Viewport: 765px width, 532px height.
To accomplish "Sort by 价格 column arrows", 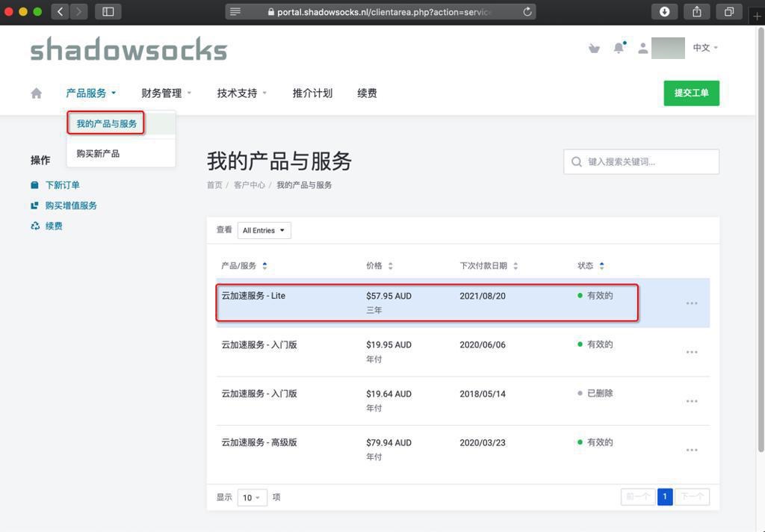I will [x=390, y=265].
